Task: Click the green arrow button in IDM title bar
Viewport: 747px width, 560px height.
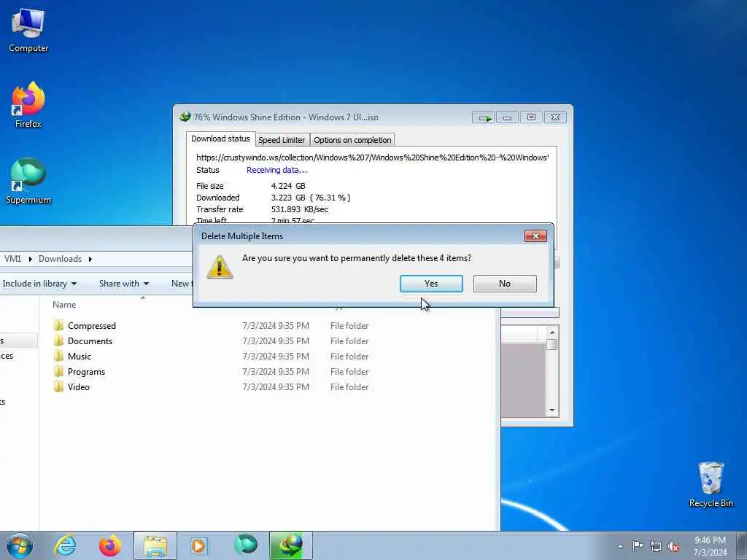Action: pos(484,117)
